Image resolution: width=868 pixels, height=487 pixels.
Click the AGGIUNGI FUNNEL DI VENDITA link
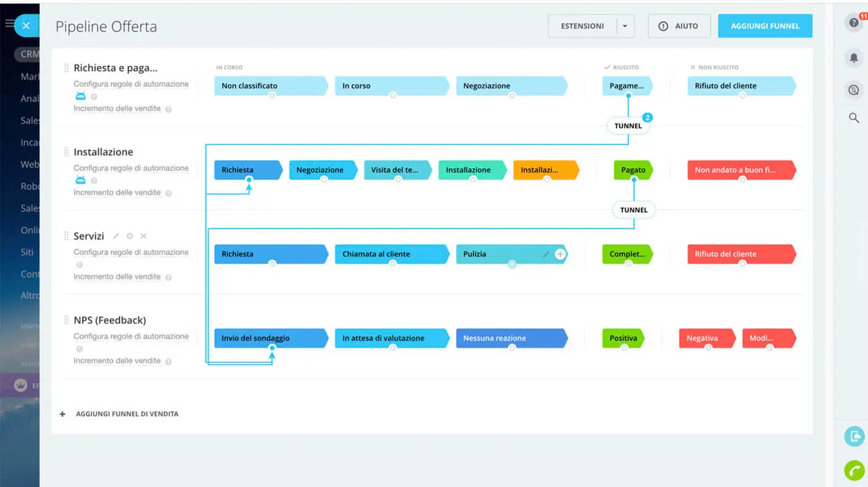tap(127, 414)
